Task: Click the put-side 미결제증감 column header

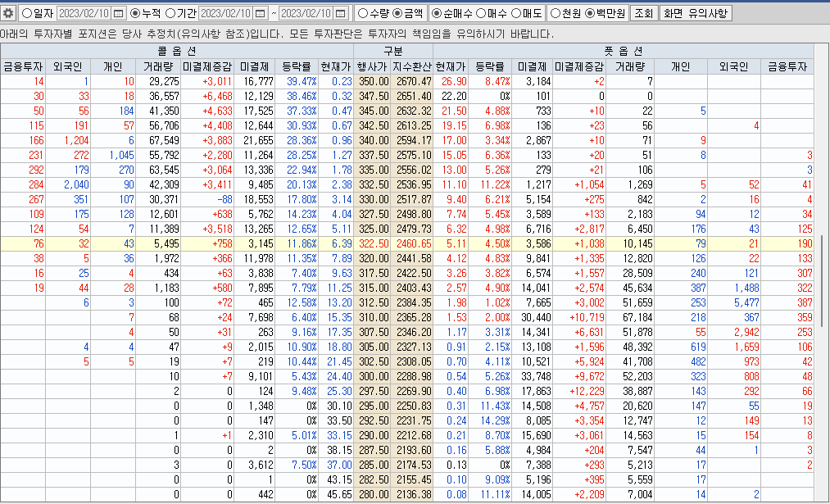Action: [x=579, y=66]
